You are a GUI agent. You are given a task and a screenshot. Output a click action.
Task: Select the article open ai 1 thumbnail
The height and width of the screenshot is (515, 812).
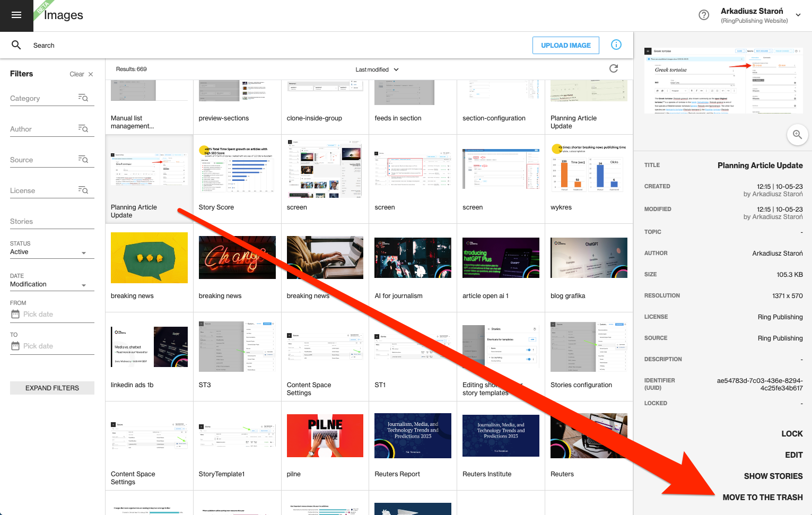(501, 258)
